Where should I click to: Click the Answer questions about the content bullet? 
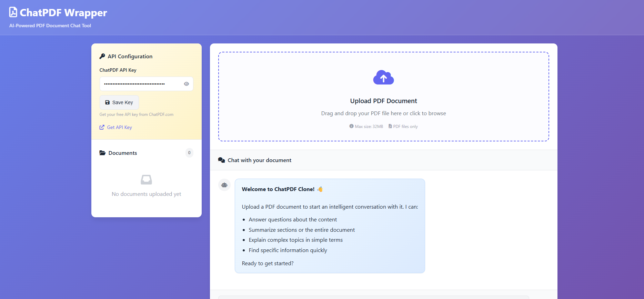293,220
